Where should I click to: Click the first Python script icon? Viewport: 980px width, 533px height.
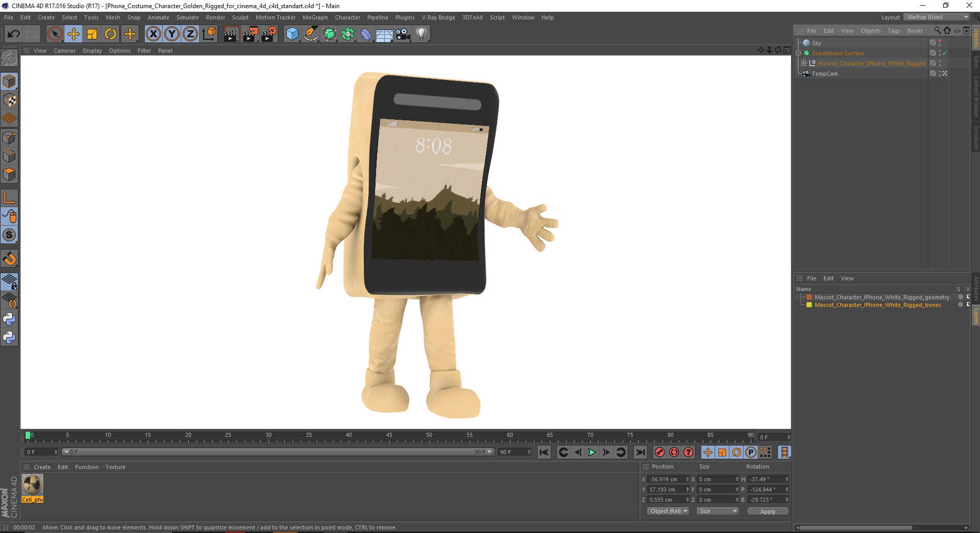[9, 319]
